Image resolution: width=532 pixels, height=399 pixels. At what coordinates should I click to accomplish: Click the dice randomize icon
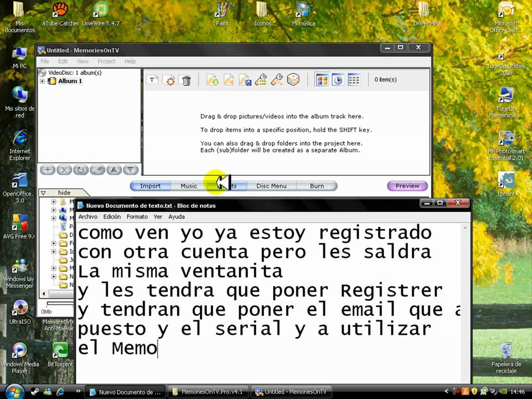(x=293, y=80)
